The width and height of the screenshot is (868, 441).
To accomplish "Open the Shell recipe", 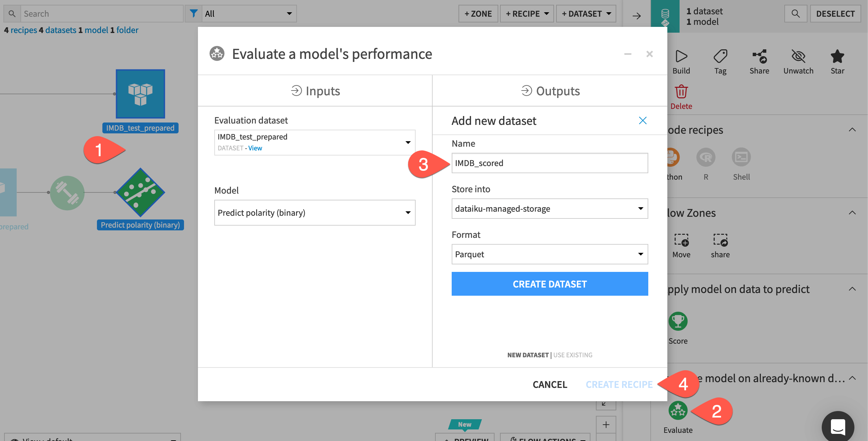I will (x=741, y=158).
